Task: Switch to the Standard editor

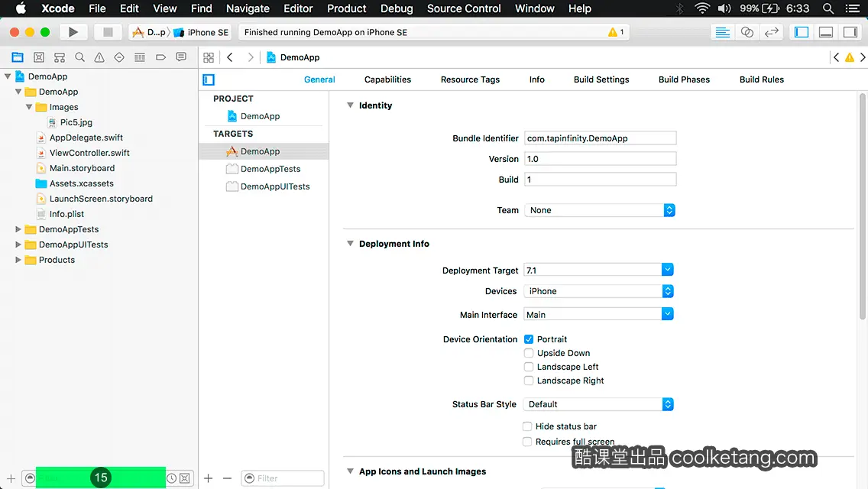Action: [x=722, y=32]
